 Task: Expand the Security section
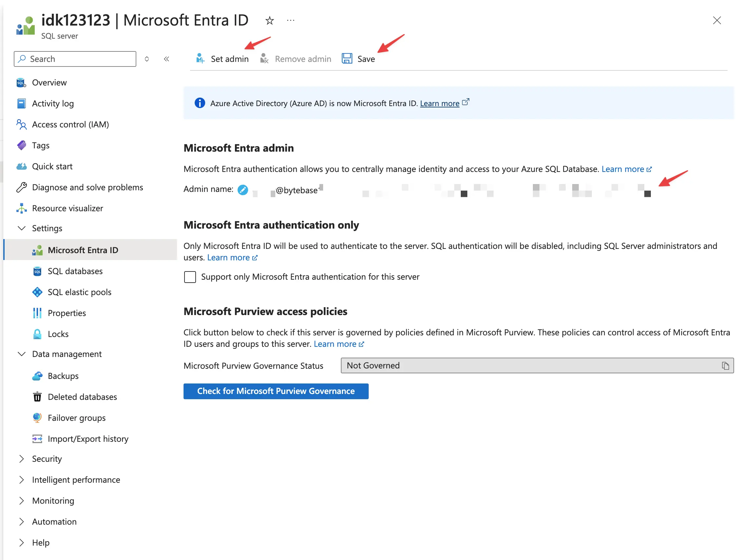pos(21,459)
